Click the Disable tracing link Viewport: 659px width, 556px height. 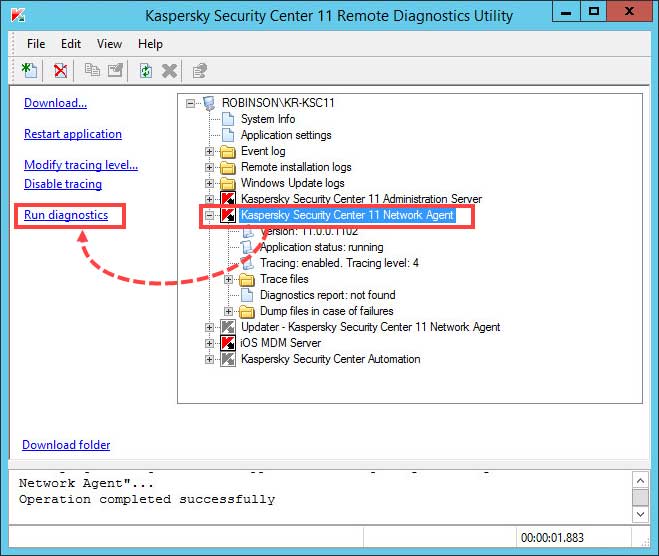click(x=63, y=184)
